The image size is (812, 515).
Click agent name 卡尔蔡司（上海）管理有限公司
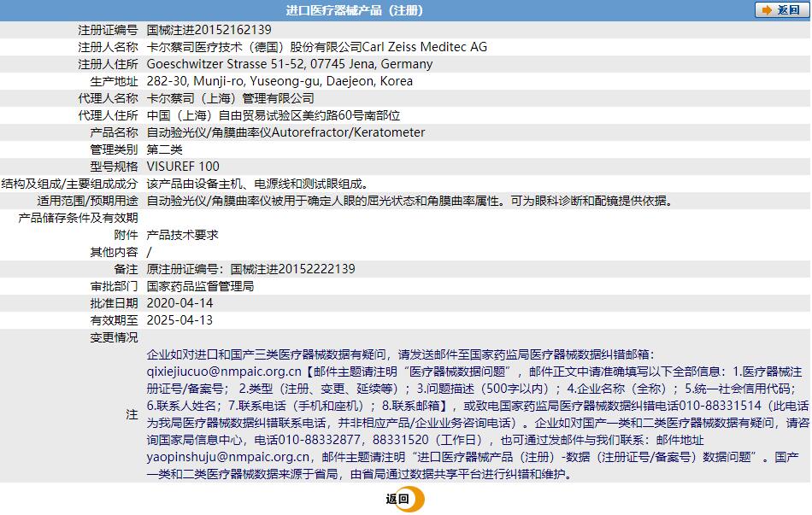[231, 98]
